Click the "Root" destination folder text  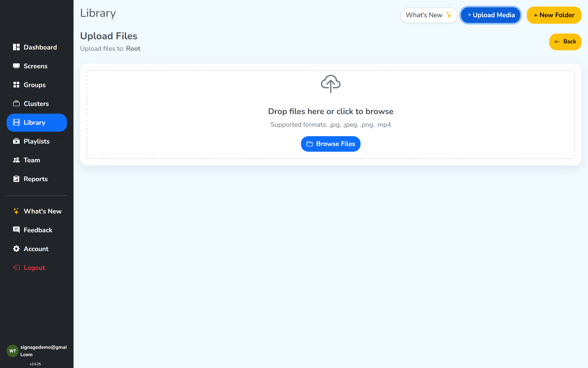pyautogui.click(x=133, y=48)
